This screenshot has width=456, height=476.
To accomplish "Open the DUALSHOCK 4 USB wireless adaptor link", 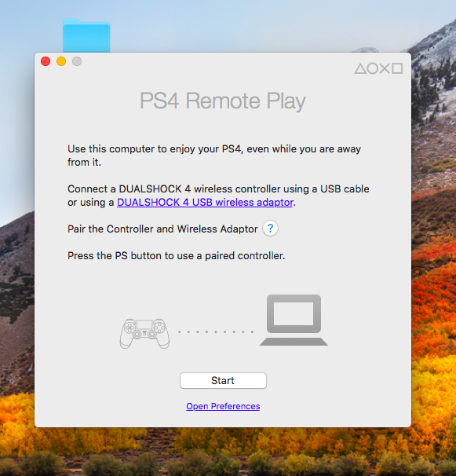I will 205,202.
